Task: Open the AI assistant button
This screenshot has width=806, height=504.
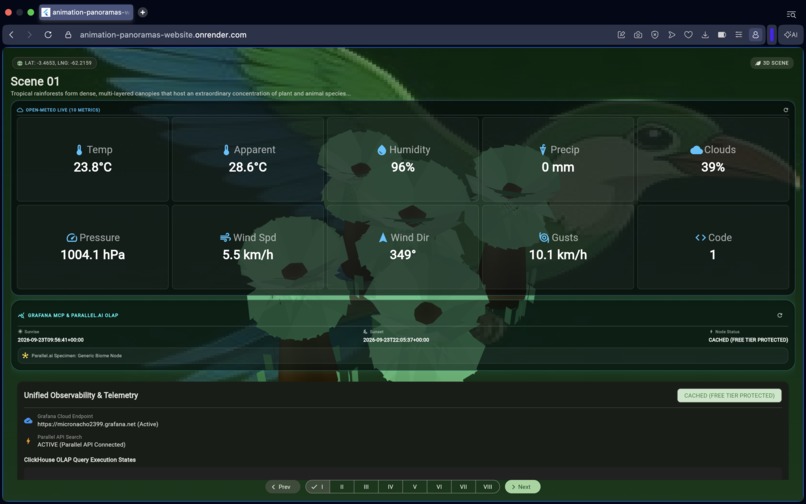Action: 791,35
